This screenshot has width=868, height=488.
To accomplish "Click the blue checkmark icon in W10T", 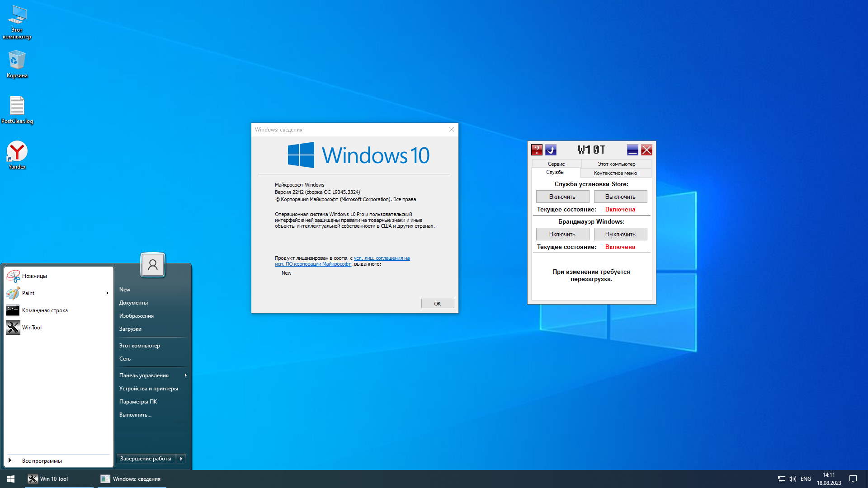I will coord(551,150).
